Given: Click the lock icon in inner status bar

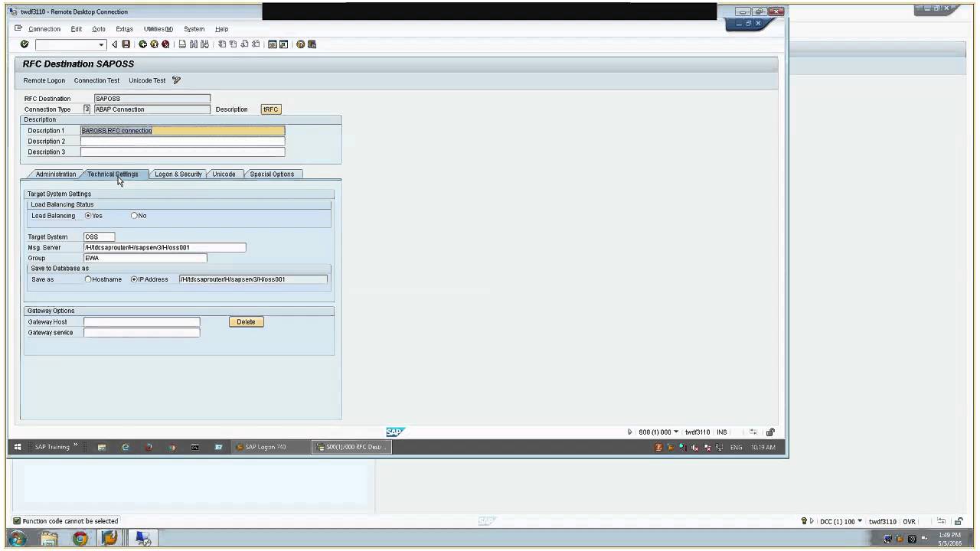Looking at the screenshot, I should pyautogui.click(x=770, y=432).
